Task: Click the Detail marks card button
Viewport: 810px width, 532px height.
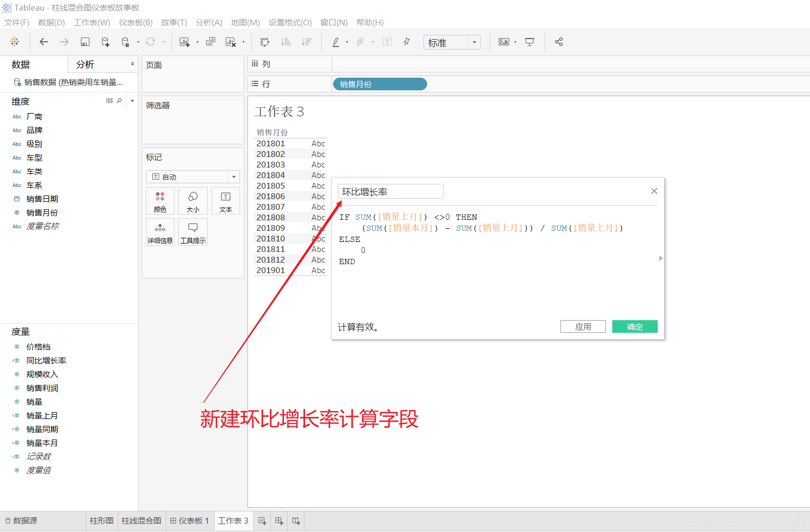Action: click(x=160, y=232)
